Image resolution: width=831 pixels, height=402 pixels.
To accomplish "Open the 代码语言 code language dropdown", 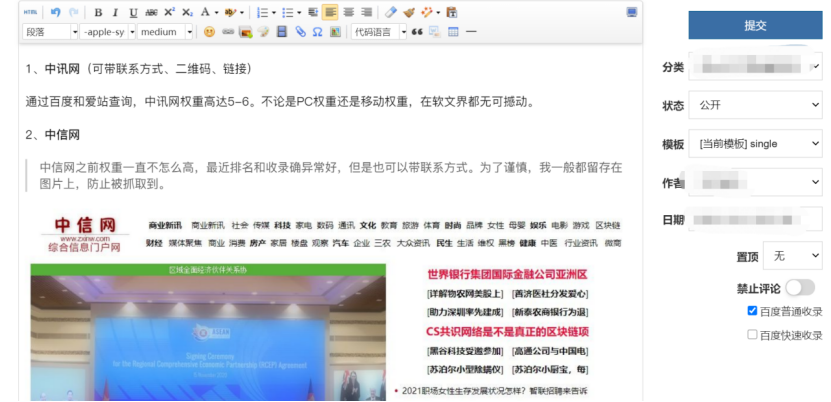I will 379,32.
